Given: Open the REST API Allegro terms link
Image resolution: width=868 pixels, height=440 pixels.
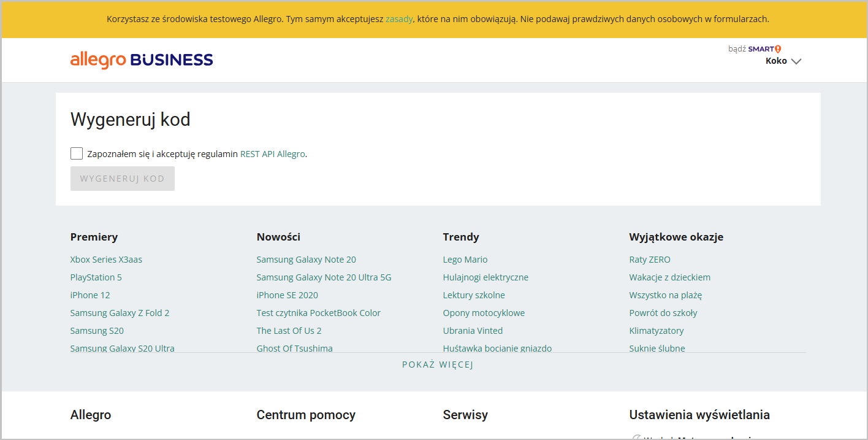Looking at the screenshot, I should [272, 154].
